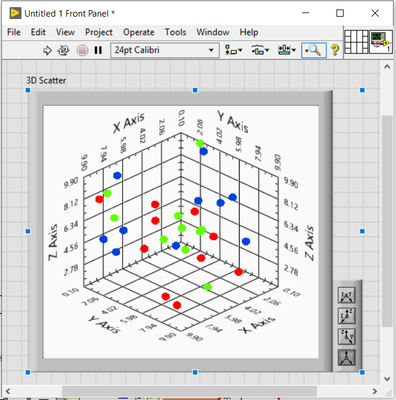
Task: Click the vertical scrollbar down arrow
Action: coord(387,379)
